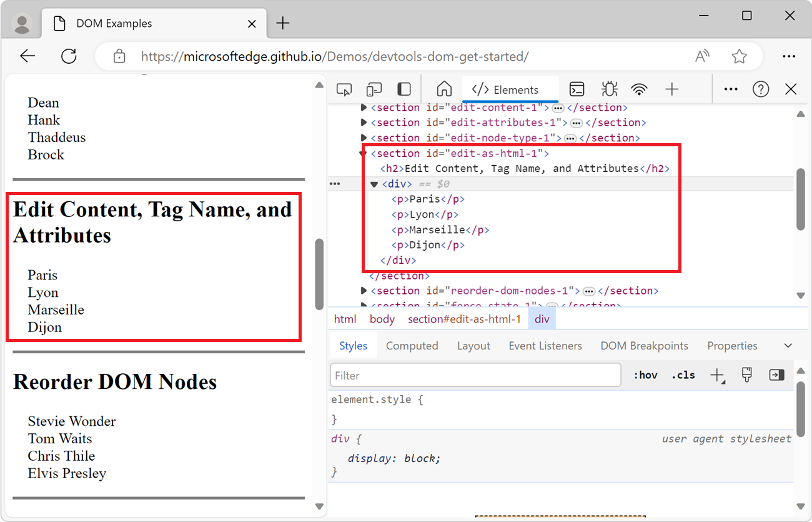Expand the edit-content-1 section node

coord(363,107)
